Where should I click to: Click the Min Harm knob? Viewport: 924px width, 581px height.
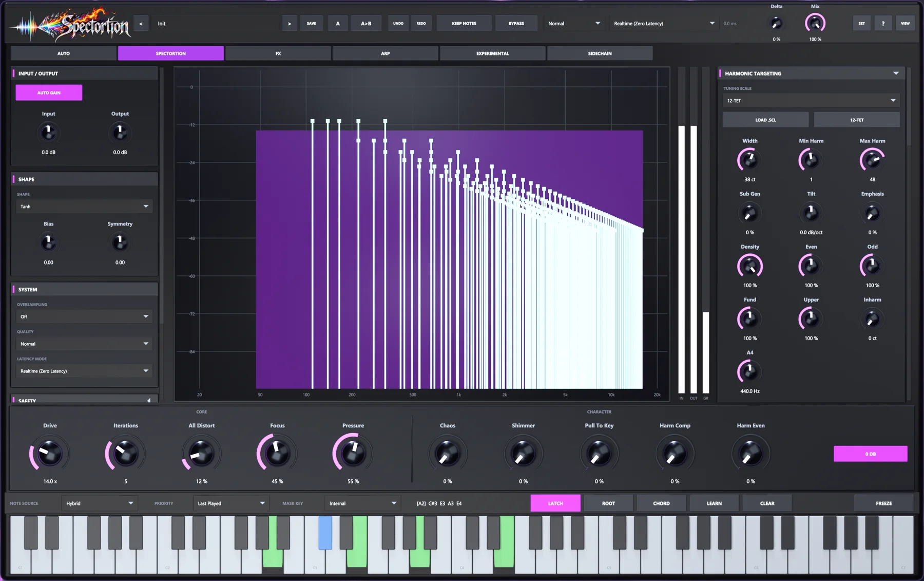click(x=811, y=160)
